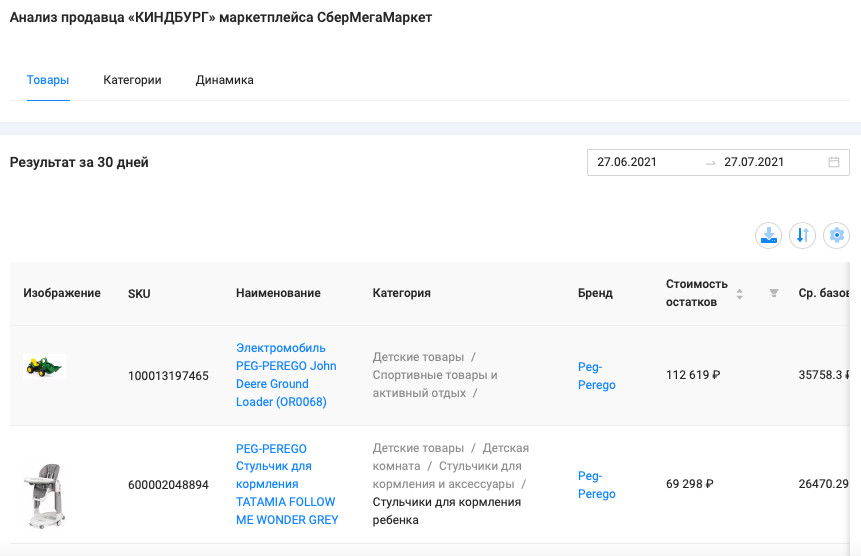Set the end date 27.07.2021 field
Image resolution: width=861 pixels, height=556 pixels.
(x=754, y=162)
